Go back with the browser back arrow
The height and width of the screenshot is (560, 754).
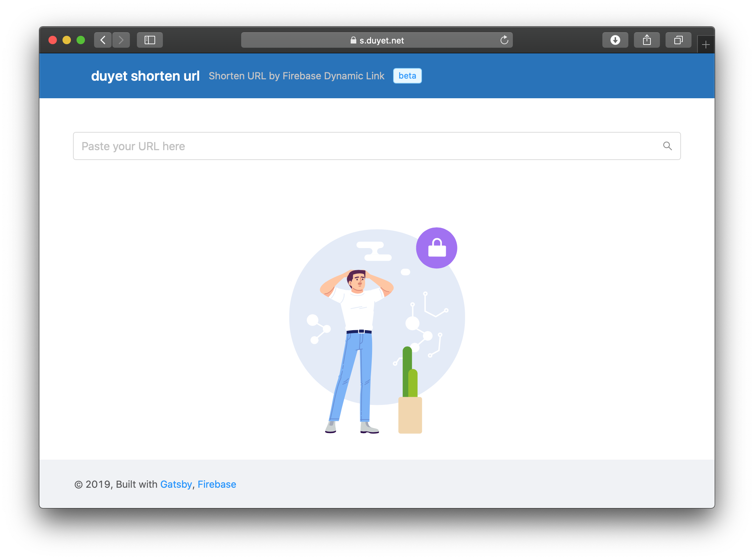pyautogui.click(x=103, y=40)
